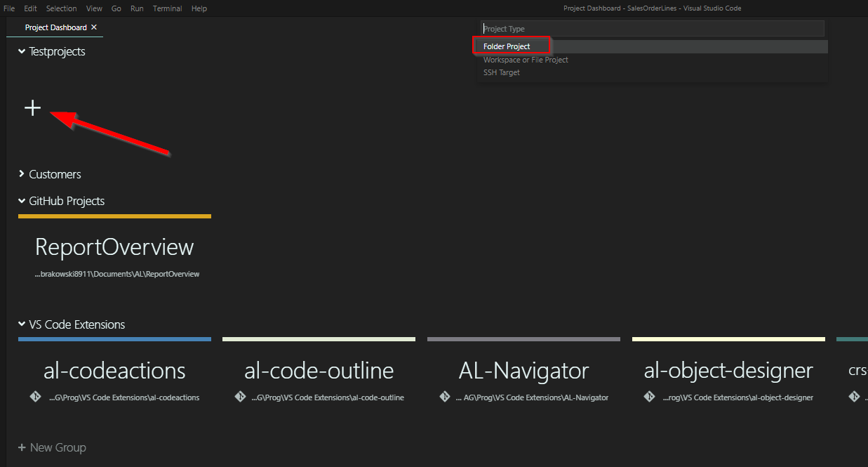Click the plus icon next to New Group
The width and height of the screenshot is (868, 467).
(x=22, y=447)
